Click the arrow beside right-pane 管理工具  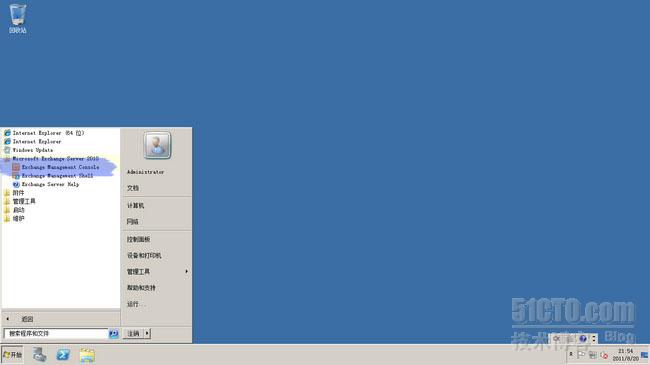[187, 271]
